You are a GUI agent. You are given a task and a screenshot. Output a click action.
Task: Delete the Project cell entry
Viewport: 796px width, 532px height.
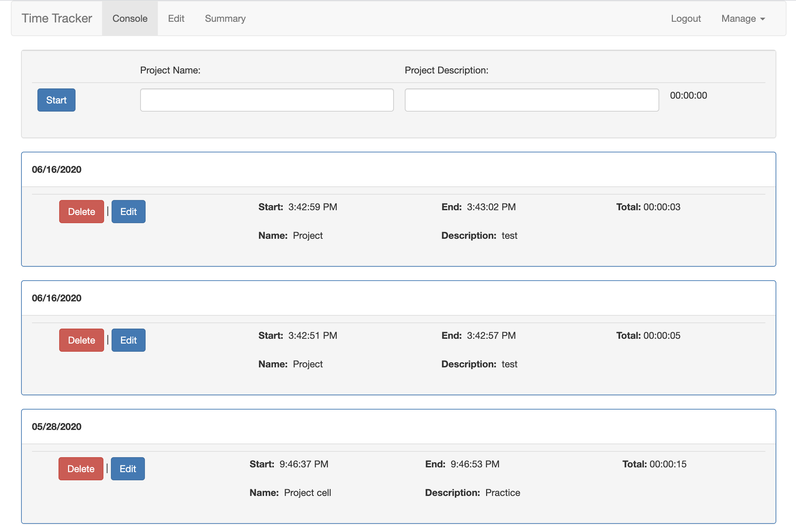pos(81,469)
